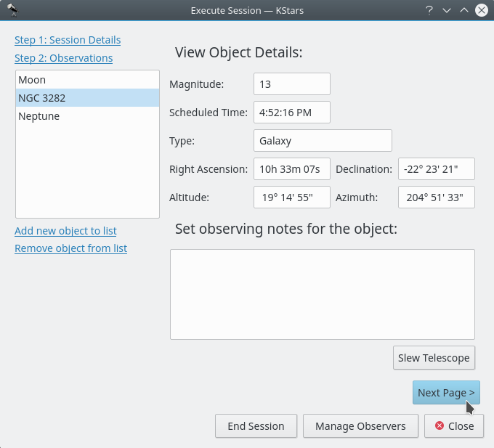Screen dimensions: 494x448
Task: Select NGC 3282 in the list
Action: tap(42, 98)
